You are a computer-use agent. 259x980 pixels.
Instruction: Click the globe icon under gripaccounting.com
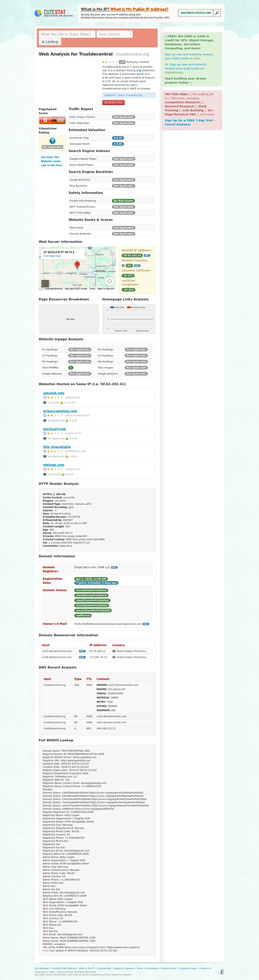[x=45, y=415]
